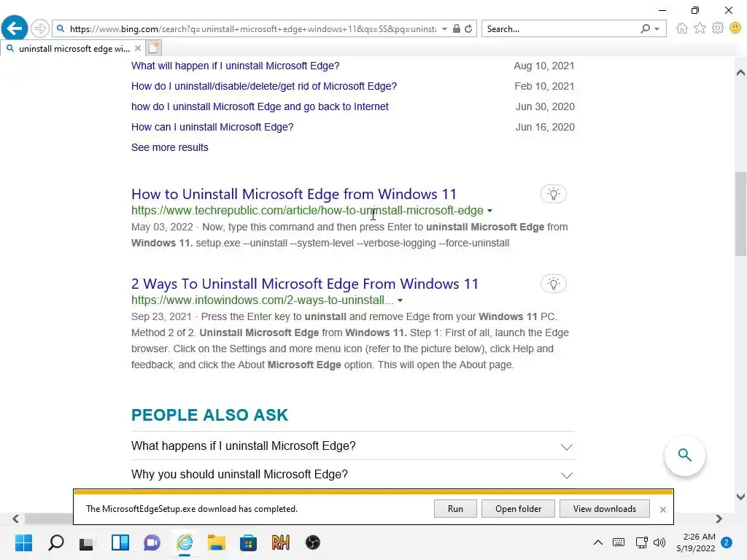Click the intowindows.com green URL

[x=262, y=300]
